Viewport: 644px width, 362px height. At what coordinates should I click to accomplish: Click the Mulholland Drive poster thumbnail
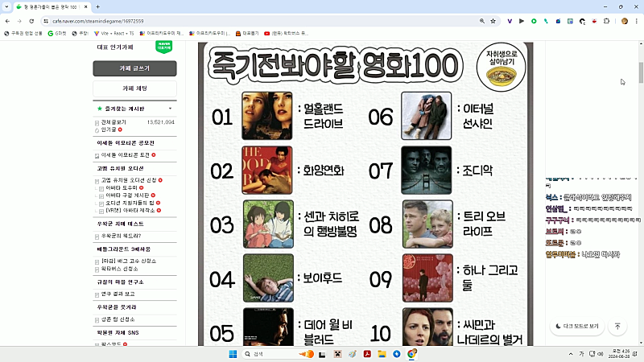click(267, 116)
